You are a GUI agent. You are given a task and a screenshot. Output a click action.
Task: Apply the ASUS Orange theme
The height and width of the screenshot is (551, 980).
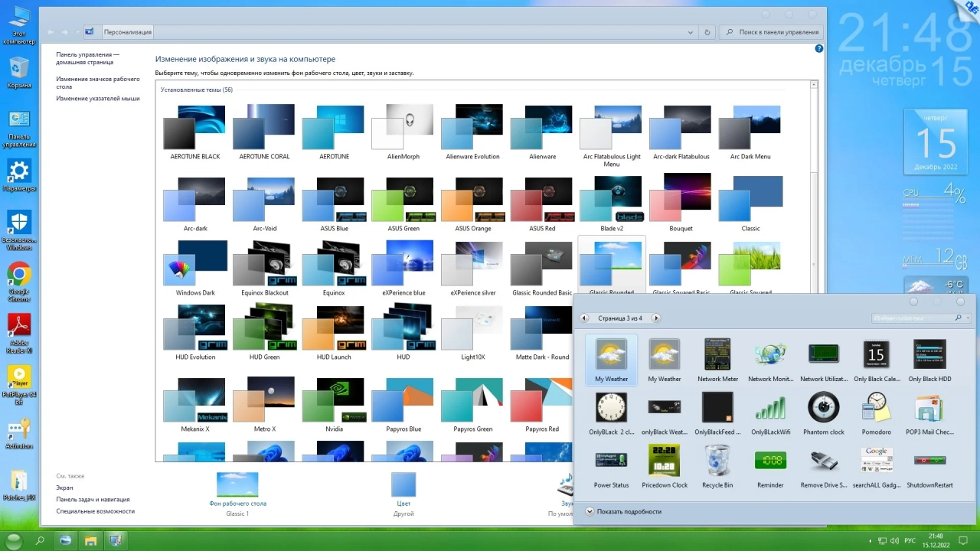(x=472, y=204)
